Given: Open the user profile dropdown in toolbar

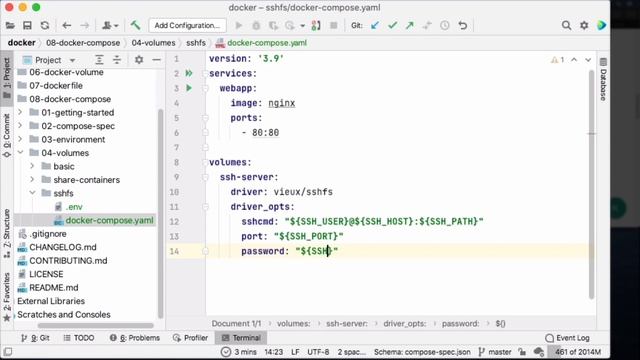Looking at the screenshot, I should pyautogui.click(x=110, y=25).
